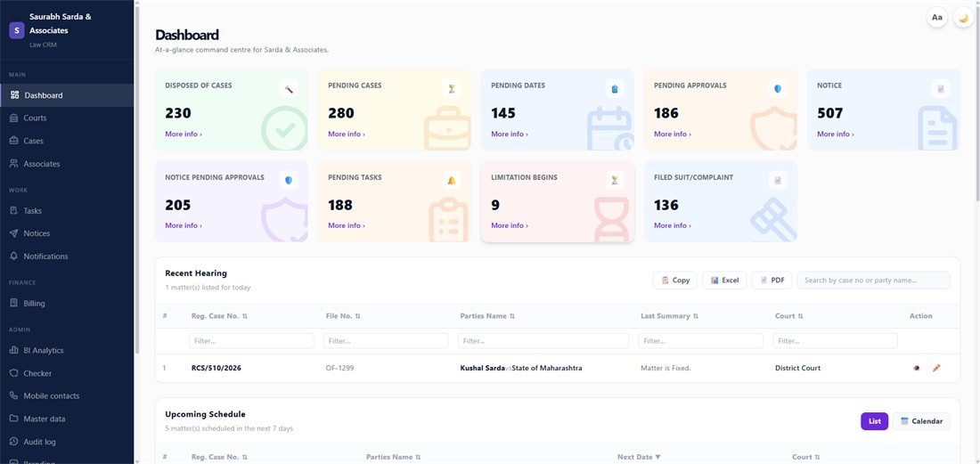Open case number RCS/510/2026
980x464 pixels.
(216, 369)
